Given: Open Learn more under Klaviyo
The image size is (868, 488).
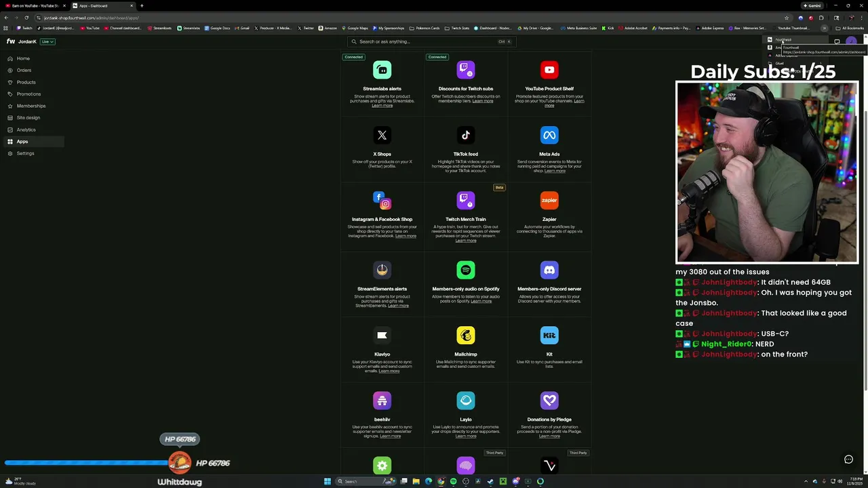Looking at the screenshot, I should coord(389,371).
